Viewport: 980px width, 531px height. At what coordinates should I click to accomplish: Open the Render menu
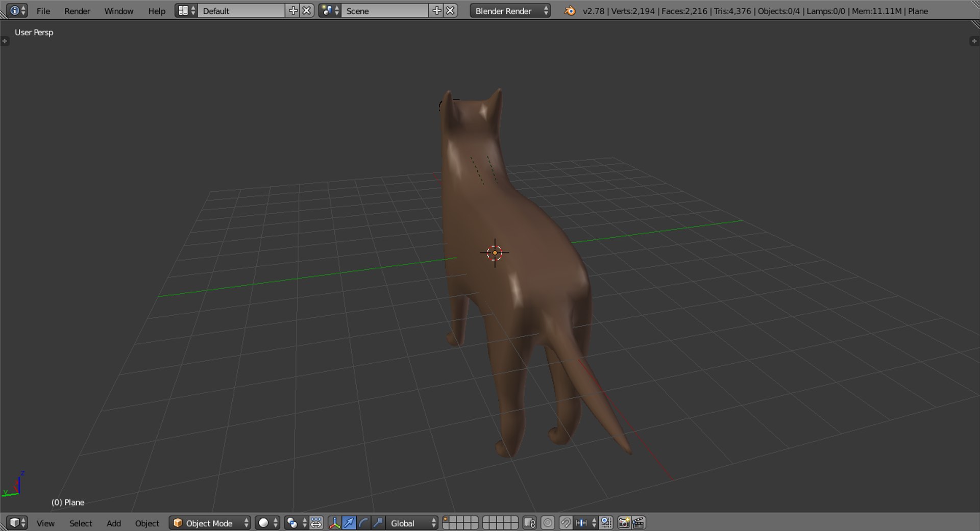(x=77, y=11)
